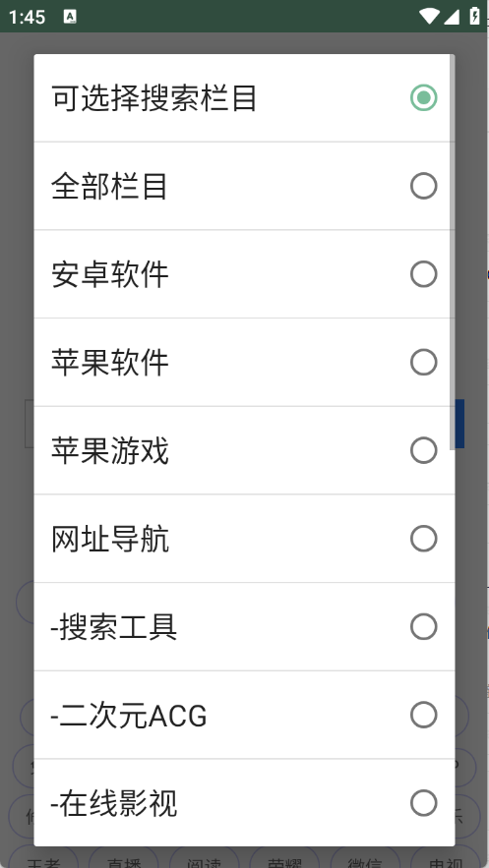Choose the 网址导航 radio button

coord(424,539)
